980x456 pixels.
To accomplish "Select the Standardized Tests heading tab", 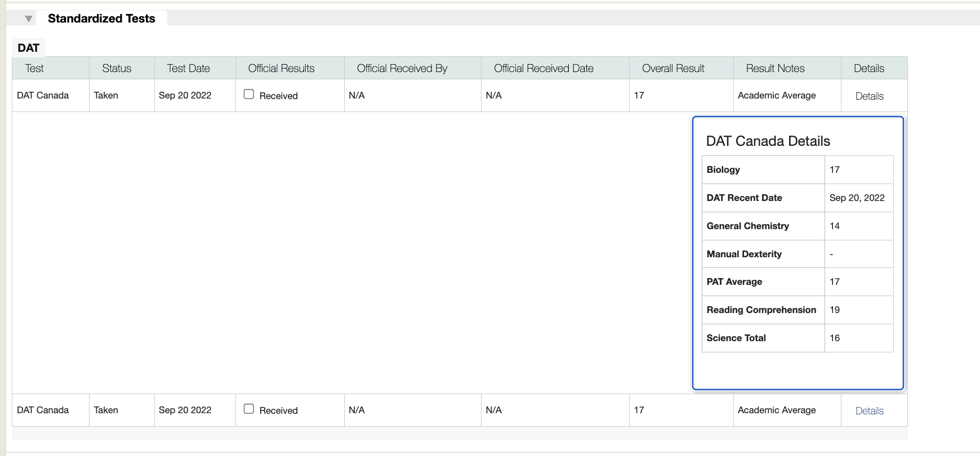I will (x=101, y=19).
